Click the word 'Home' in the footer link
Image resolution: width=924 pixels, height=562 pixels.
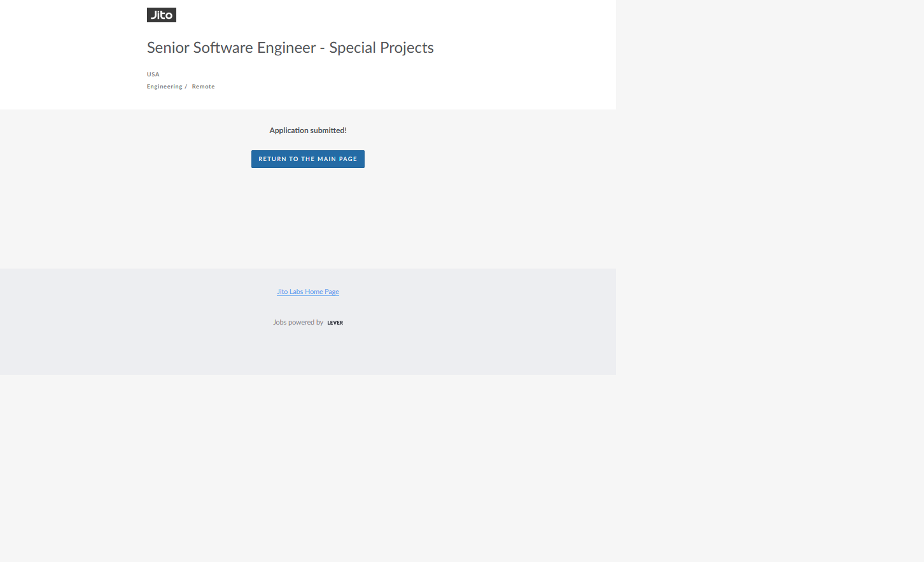tap(314, 292)
